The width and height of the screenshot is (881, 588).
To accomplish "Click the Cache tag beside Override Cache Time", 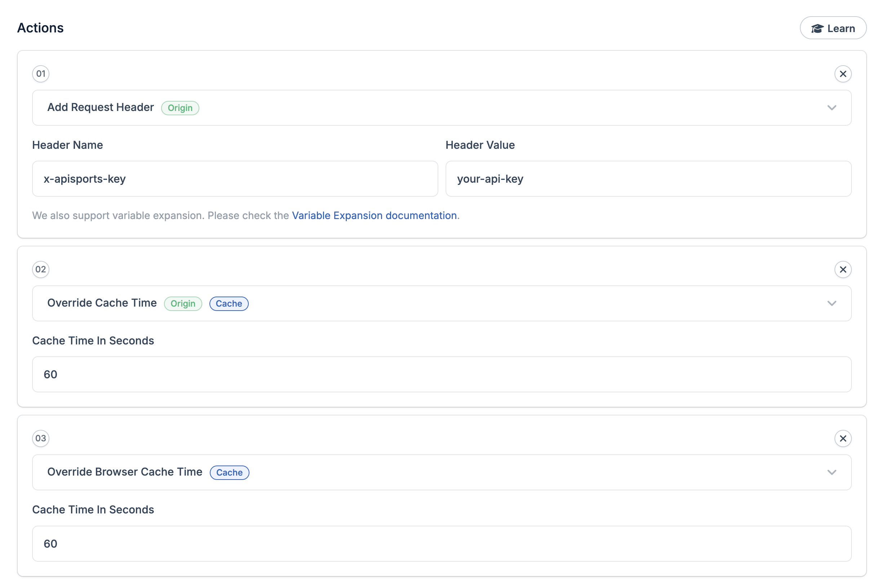I will (x=229, y=304).
